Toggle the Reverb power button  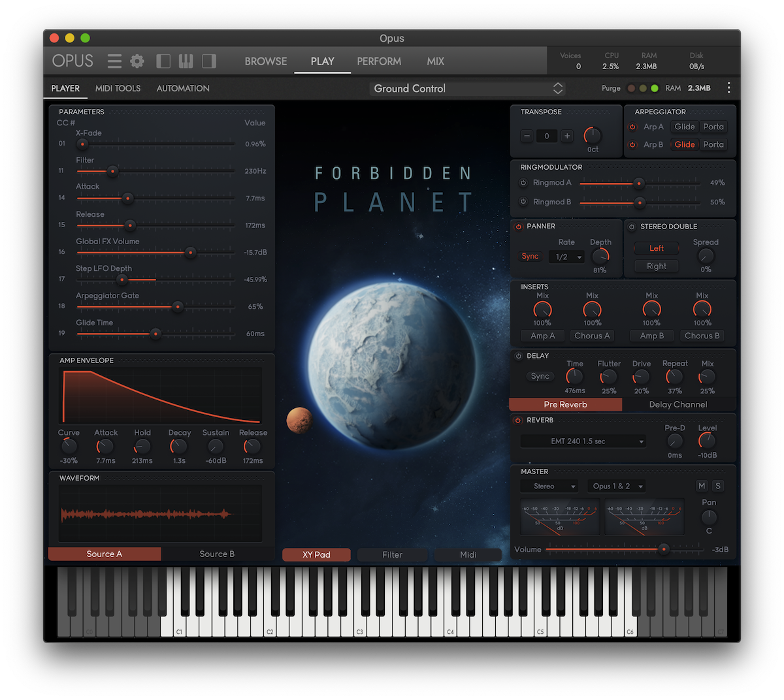(x=519, y=421)
